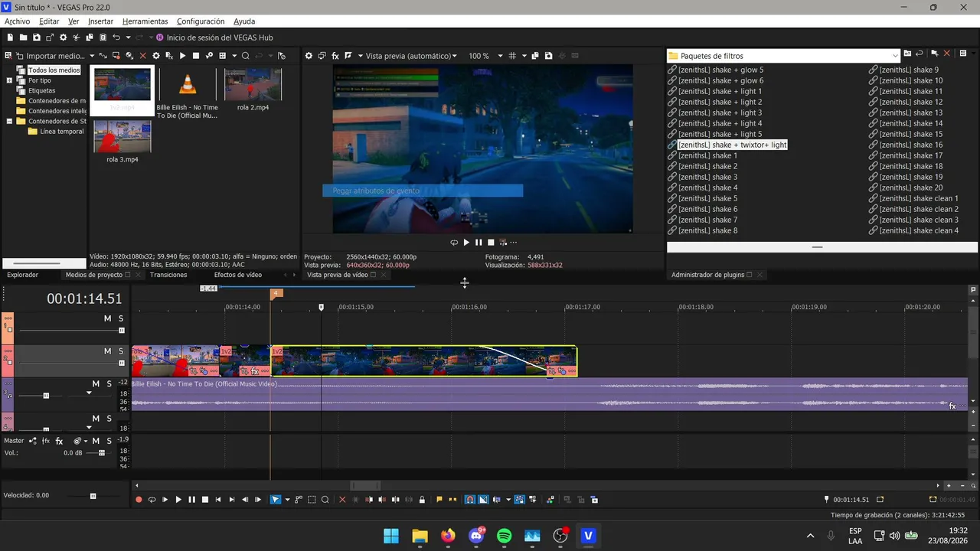The width and height of the screenshot is (980, 551).
Task: Stop media preview in Project Media toolbar
Action: coord(196,56)
